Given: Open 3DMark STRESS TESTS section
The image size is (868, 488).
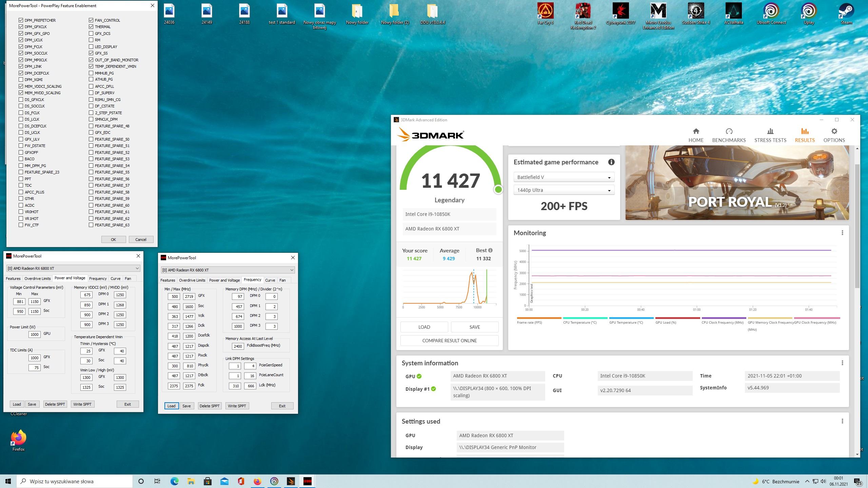Looking at the screenshot, I should [x=770, y=135].
